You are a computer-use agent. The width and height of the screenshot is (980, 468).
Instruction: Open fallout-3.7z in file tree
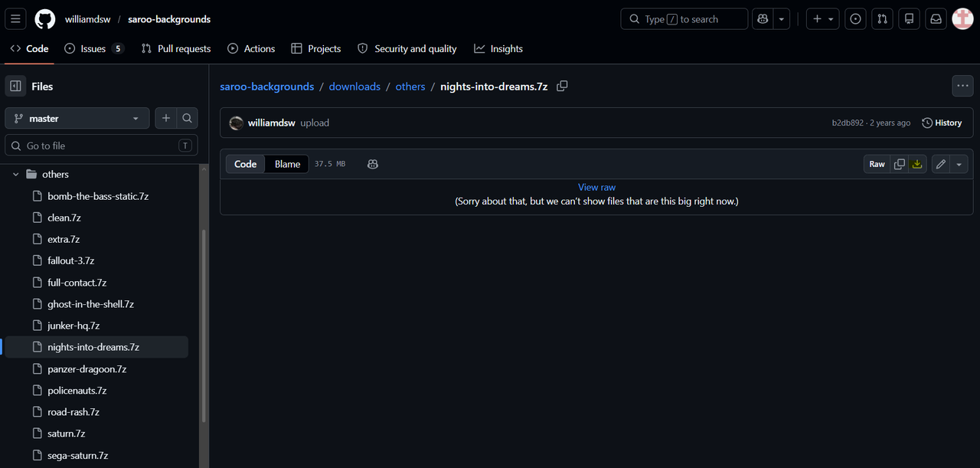71,260
